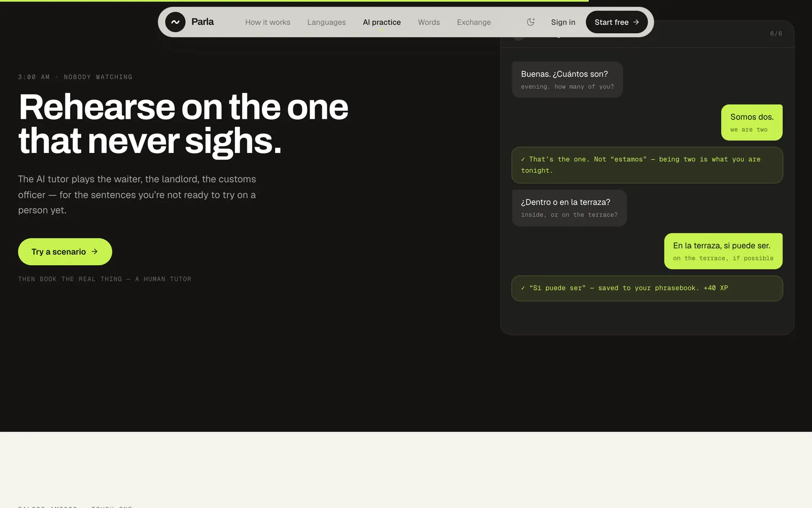This screenshot has width=812, height=508.
Task: Click the '3:00 AM · NOBODY WATCHING' label
Action: click(x=75, y=77)
